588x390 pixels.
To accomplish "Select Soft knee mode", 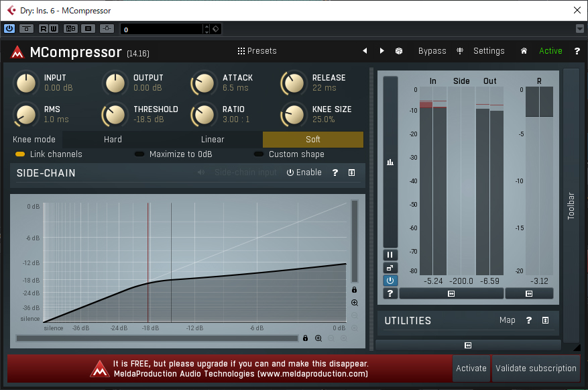I will (x=312, y=139).
